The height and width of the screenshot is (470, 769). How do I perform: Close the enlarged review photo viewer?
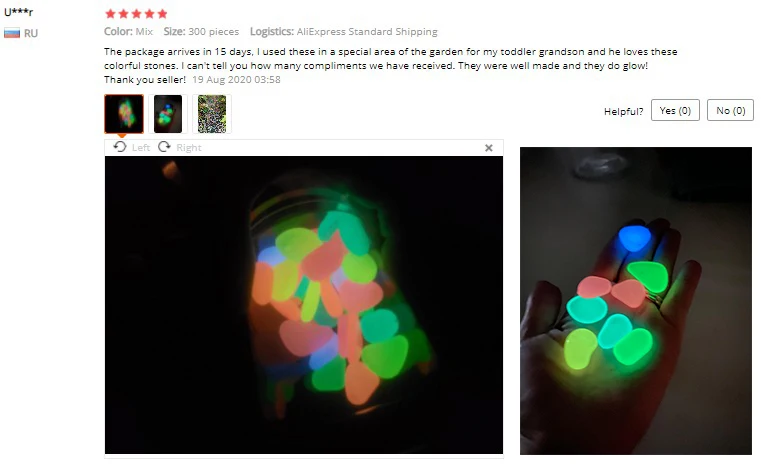488,148
